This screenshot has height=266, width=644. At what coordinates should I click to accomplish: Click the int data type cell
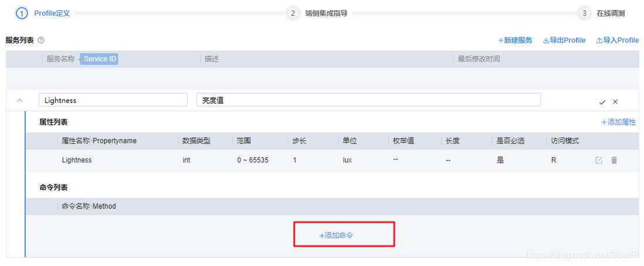pyautogui.click(x=187, y=160)
